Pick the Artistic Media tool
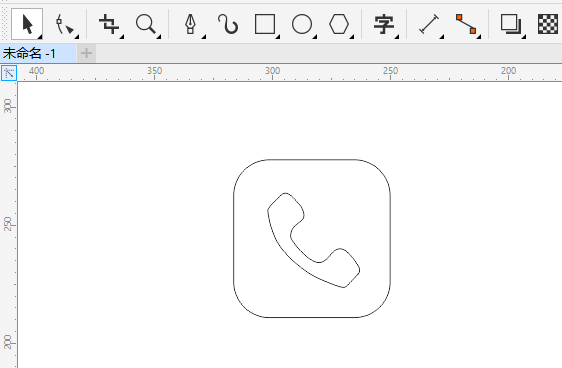This screenshot has width=562, height=368. [x=228, y=24]
